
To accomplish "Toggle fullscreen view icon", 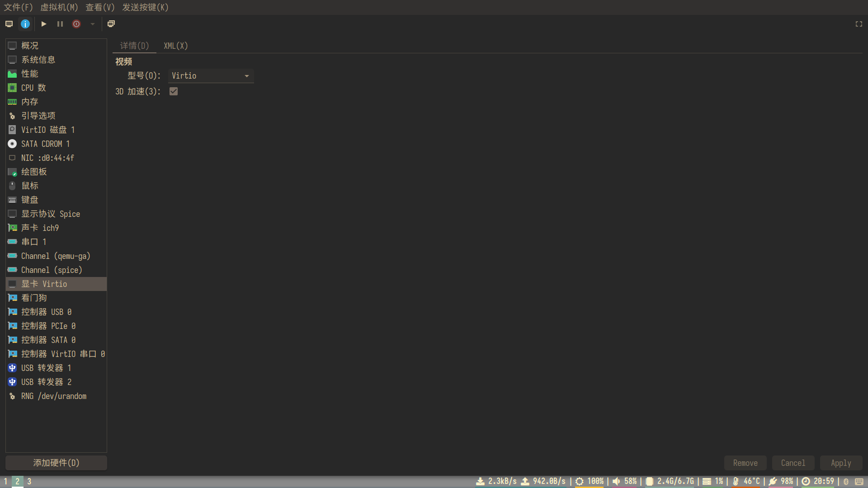I will tap(859, 24).
